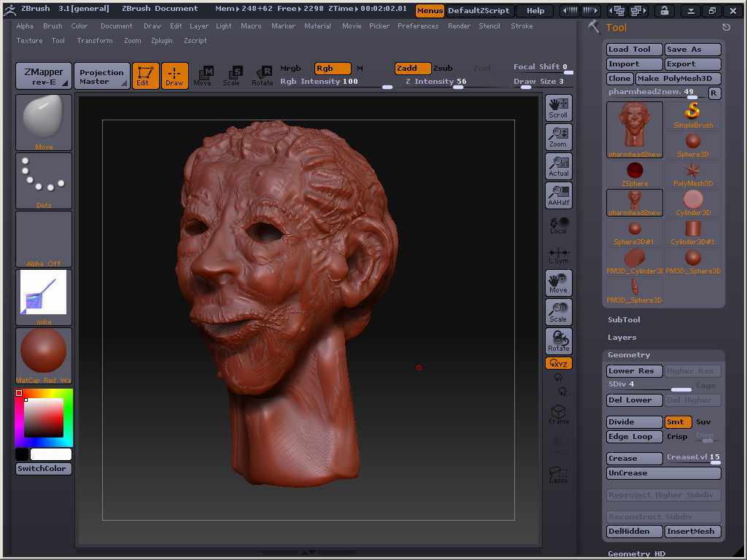
Task: Click the Load Tool button
Action: [633, 49]
